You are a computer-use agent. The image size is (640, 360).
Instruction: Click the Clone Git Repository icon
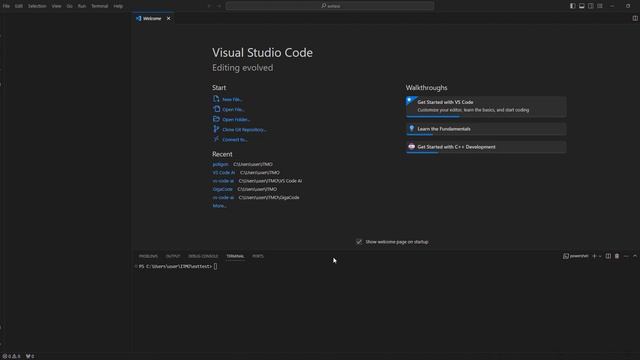pos(216,129)
